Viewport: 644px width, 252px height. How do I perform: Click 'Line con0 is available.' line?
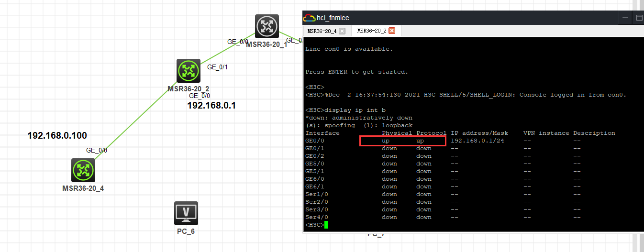pyautogui.click(x=349, y=49)
